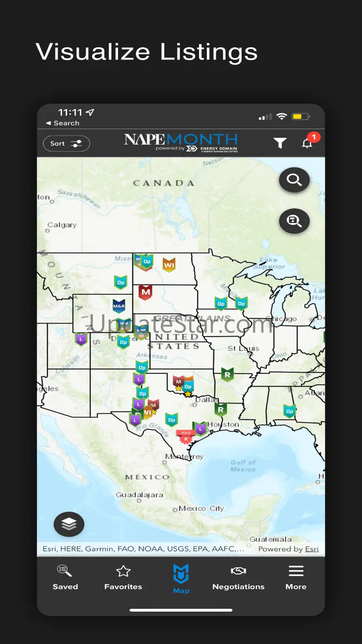Image resolution: width=362 pixels, height=644 pixels.
Task: Select the blue MSP marker in Nebraska panhandle
Action: pyautogui.click(x=142, y=331)
